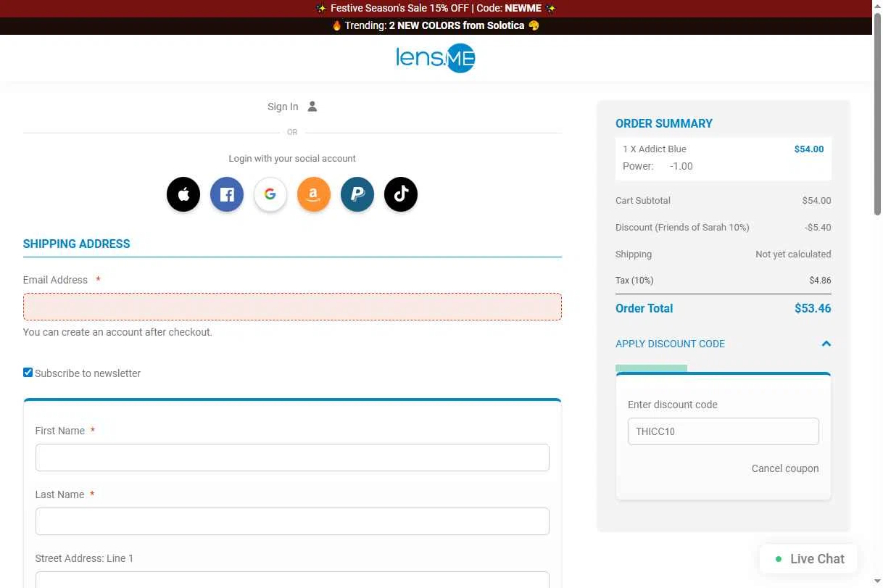The height and width of the screenshot is (588, 883).
Task: Click the user profile icon beside Sign In
Action: (x=312, y=107)
